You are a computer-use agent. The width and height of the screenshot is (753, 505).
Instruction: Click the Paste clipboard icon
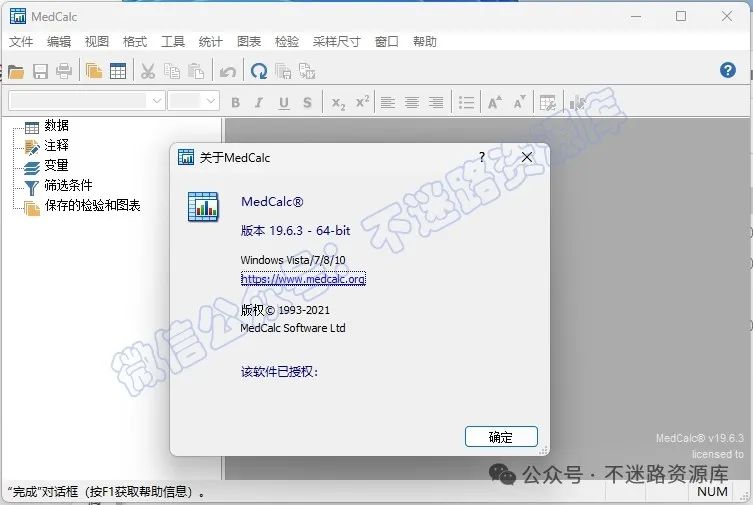[x=196, y=72]
